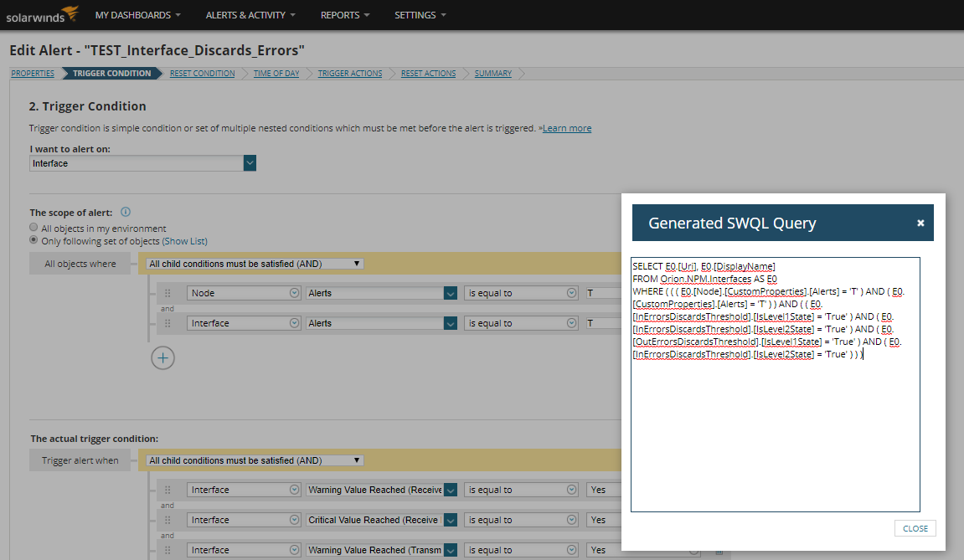The width and height of the screenshot is (964, 560).
Task: Add a scope condition with the plus button
Action: coord(163,357)
